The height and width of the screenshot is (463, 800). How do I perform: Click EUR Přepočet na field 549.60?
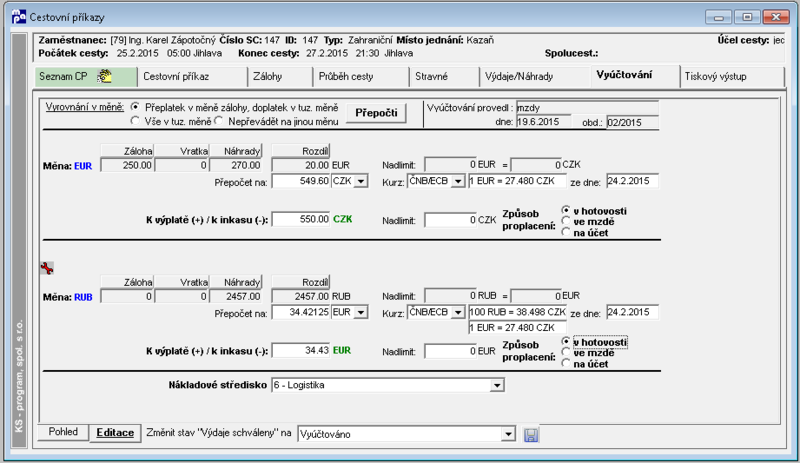pyautogui.click(x=301, y=181)
